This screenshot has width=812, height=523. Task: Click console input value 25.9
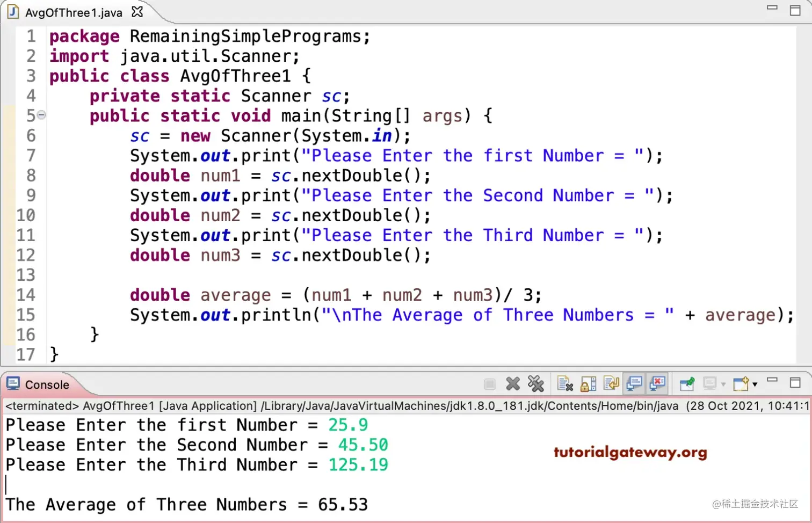tap(348, 425)
